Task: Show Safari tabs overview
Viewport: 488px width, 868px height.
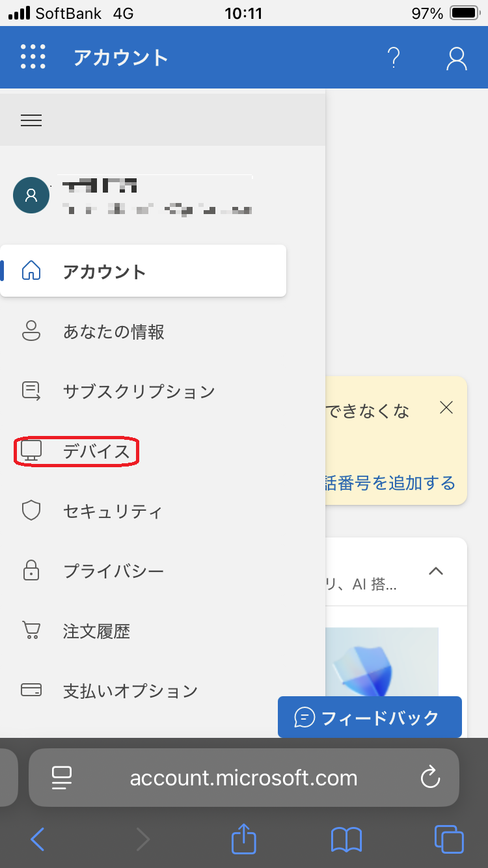Action: [449, 839]
